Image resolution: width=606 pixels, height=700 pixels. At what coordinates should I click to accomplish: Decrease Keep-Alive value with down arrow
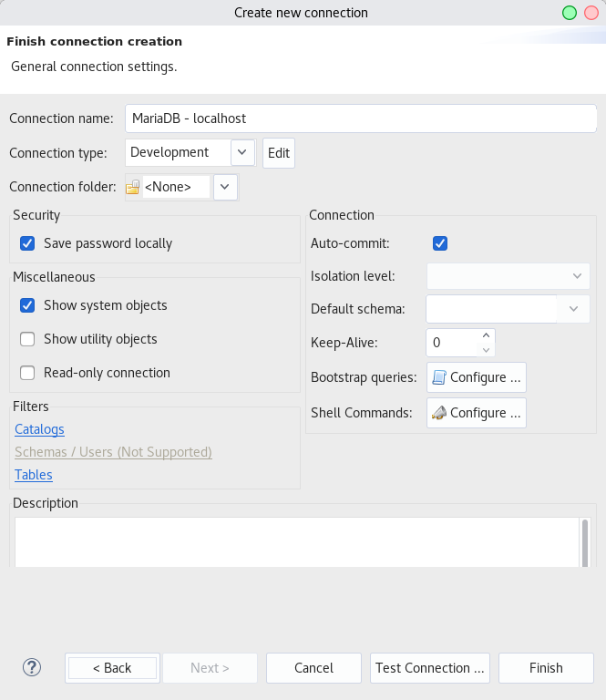[x=486, y=350]
